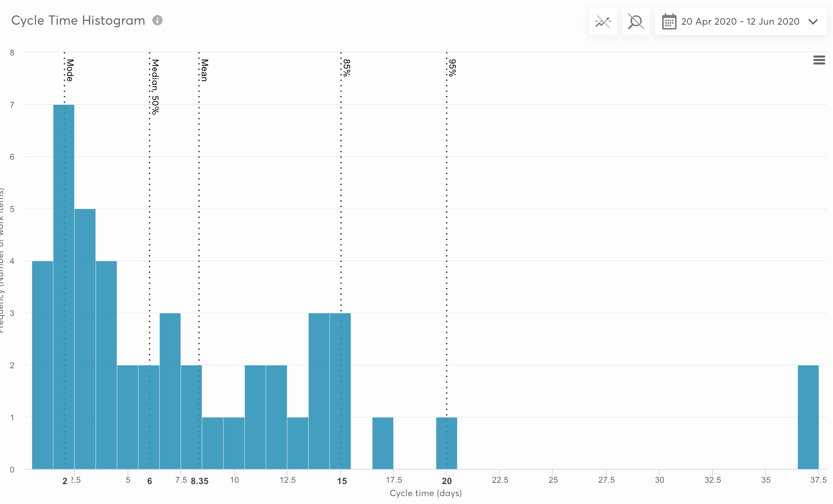Viewport: 833px width, 504px height.
Task: Click the calendar icon in date picker
Action: point(669,22)
